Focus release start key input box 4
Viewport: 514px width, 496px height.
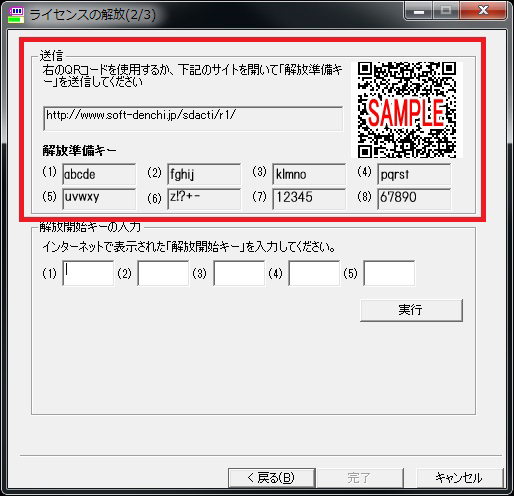(x=314, y=273)
